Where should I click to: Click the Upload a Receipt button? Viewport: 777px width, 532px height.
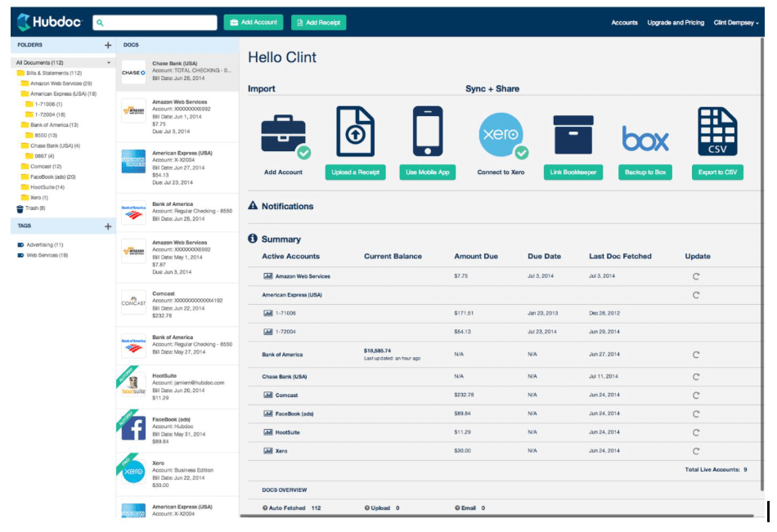tap(355, 172)
